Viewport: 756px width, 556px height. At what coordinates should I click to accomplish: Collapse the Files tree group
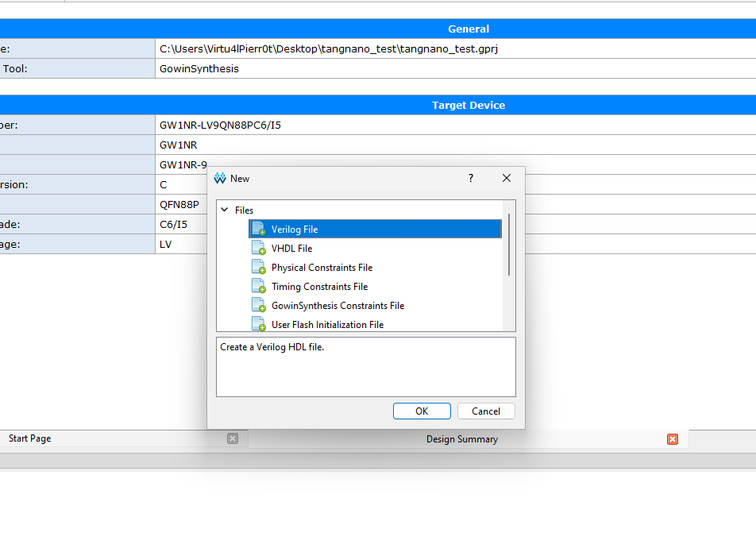[225, 210]
